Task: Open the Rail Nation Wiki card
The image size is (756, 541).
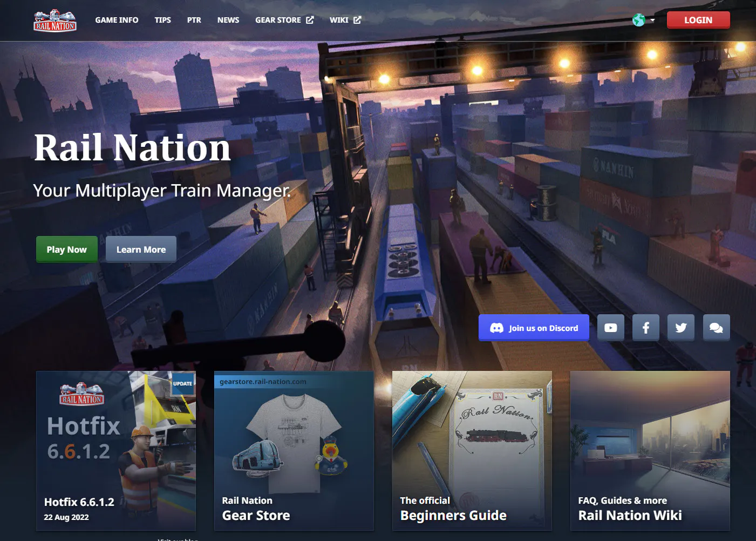Action: tap(650, 451)
